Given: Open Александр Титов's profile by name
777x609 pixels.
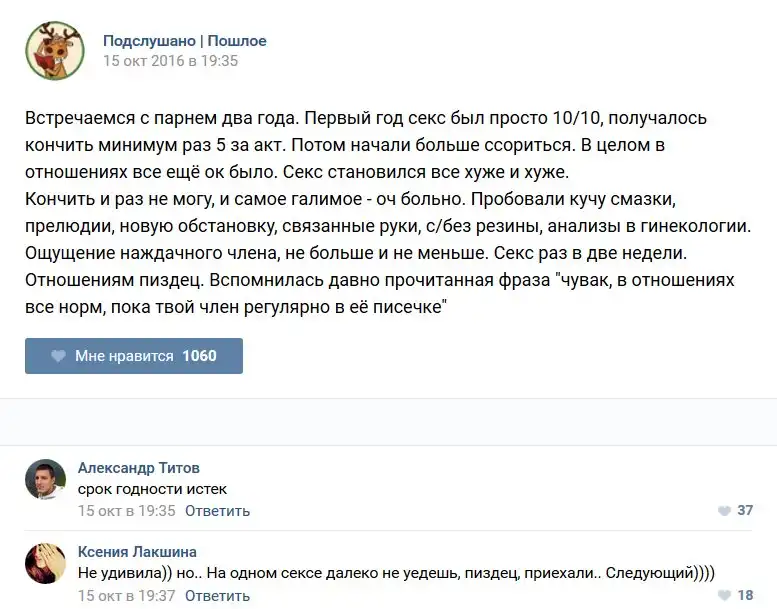Looking at the screenshot, I should (138, 468).
